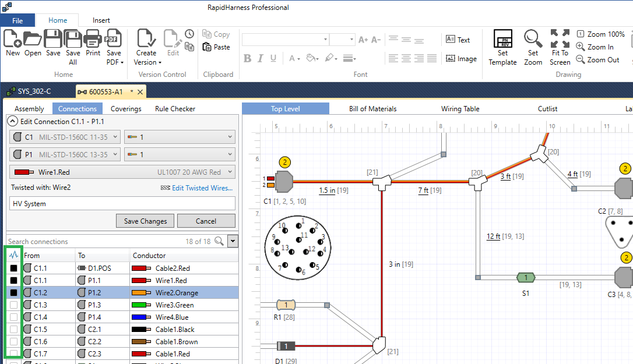The height and width of the screenshot is (364, 633).
Task: Open the Coverings tab
Action: click(x=126, y=108)
